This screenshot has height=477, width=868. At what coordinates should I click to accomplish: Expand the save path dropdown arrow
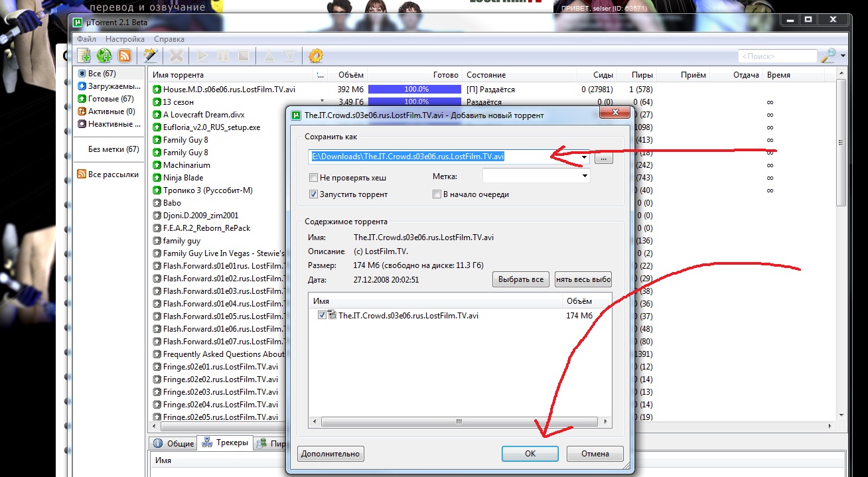(584, 157)
